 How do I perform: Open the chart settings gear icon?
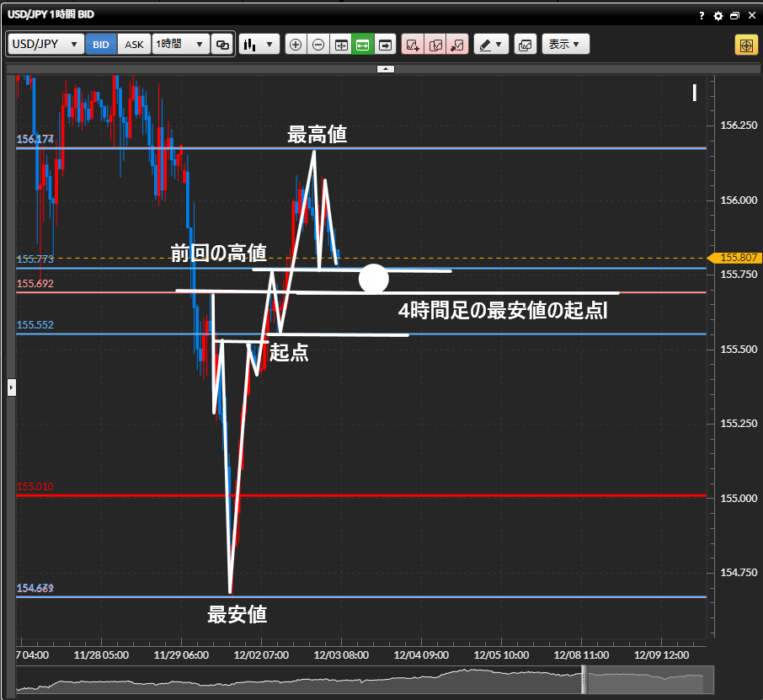coord(718,16)
